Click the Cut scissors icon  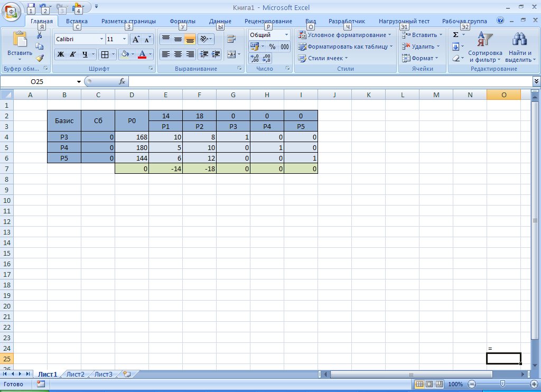click(39, 35)
